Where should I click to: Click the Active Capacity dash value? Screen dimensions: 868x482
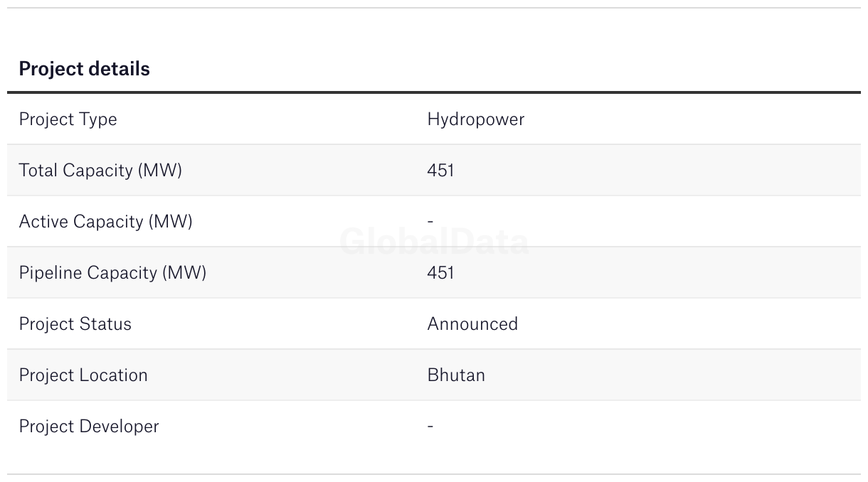coord(430,222)
